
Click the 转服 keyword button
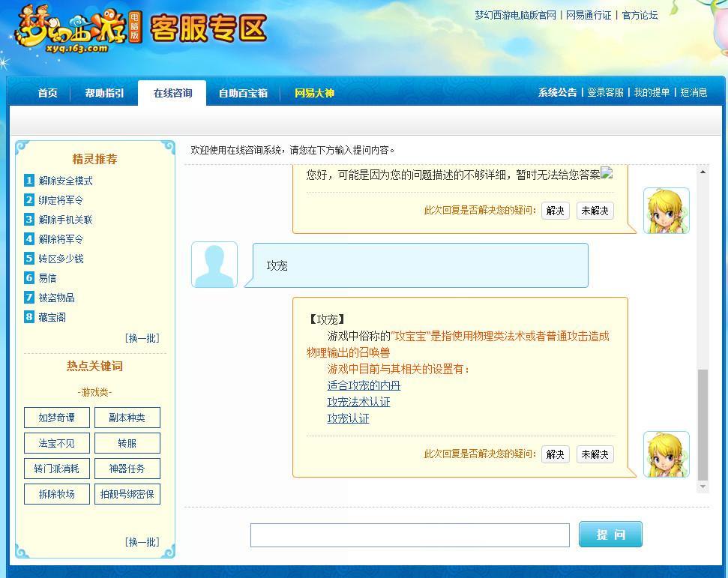pos(127,443)
